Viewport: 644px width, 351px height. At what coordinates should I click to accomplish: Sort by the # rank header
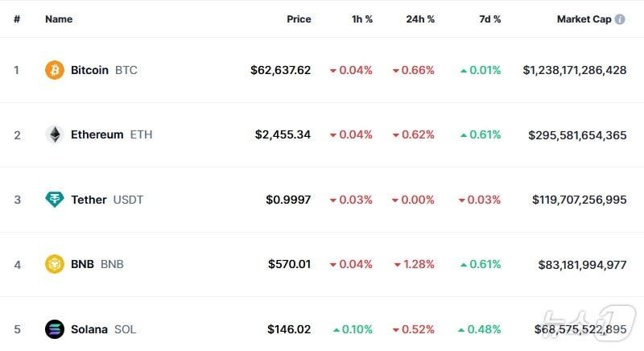point(17,19)
